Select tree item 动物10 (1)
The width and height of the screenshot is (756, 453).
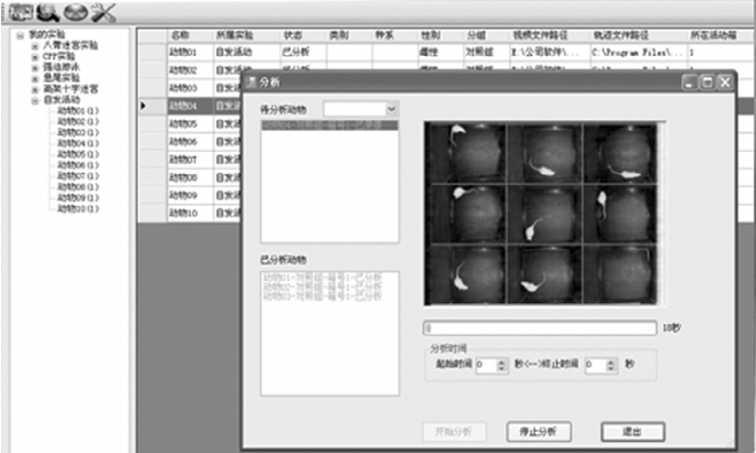click(x=78, y=209)
